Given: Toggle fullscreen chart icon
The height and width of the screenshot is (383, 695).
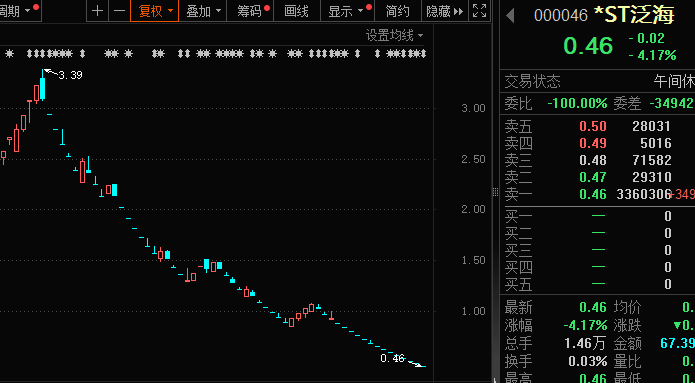Looking at the screenshot, I should click(480, 11).
